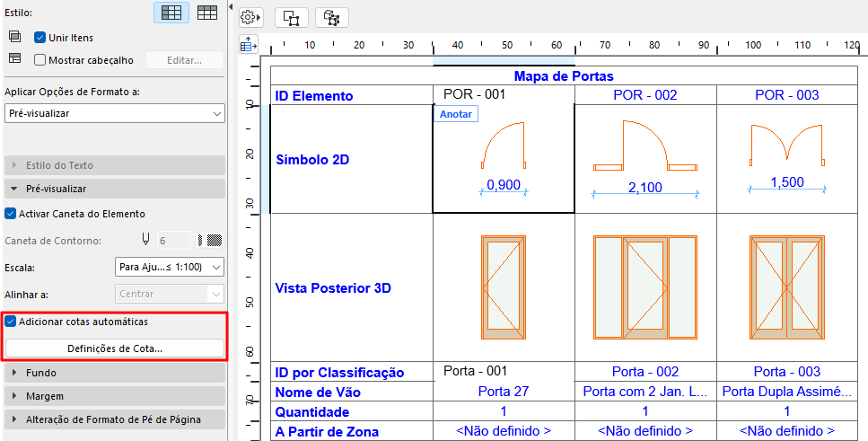Open the Alinhar a Centrar dropdown
This screenshot has width=868, height=441.
169,294
